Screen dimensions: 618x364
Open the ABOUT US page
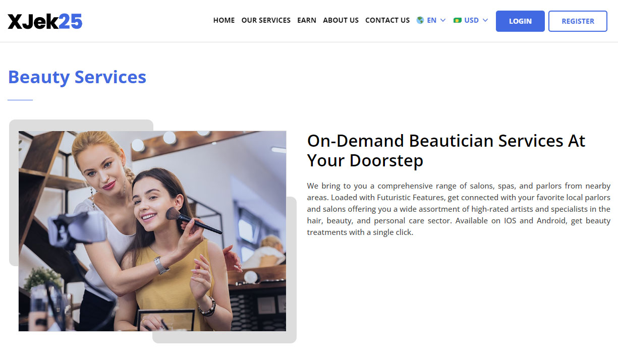pos(341,20)
